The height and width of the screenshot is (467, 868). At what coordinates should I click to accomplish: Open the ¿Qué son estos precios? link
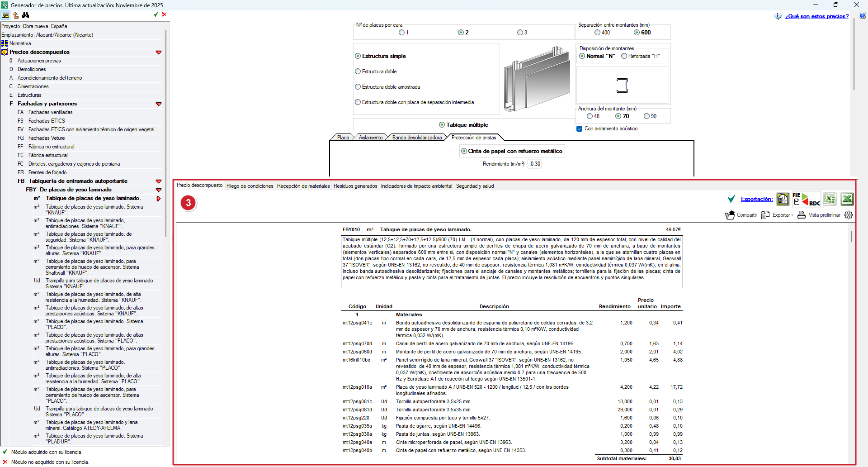pyautogui.click(x=817, y=16)
